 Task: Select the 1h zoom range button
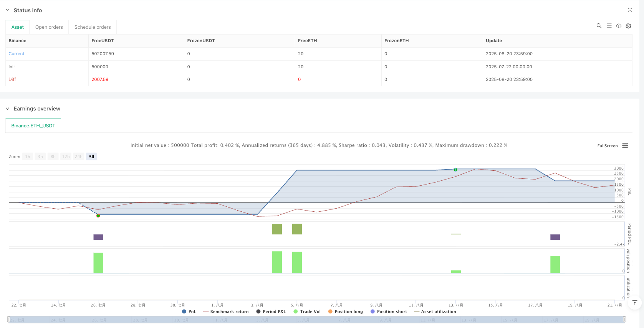click(28, 157)
